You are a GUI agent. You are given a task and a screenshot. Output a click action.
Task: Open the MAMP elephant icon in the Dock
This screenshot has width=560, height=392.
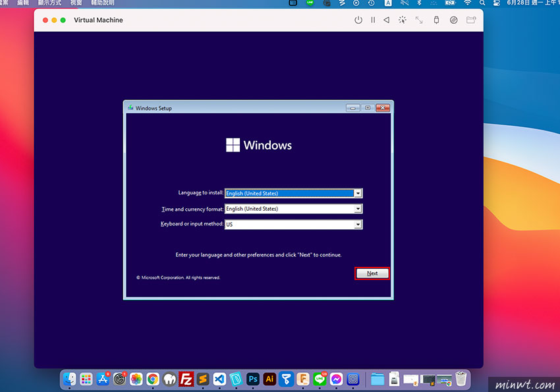(169, 379)
